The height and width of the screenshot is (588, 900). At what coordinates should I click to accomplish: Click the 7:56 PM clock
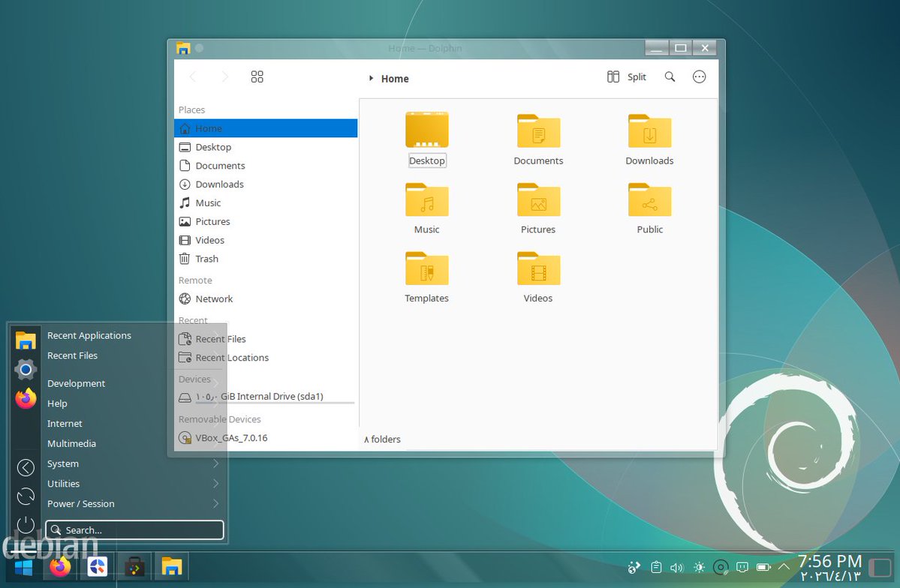click(830, 561)
